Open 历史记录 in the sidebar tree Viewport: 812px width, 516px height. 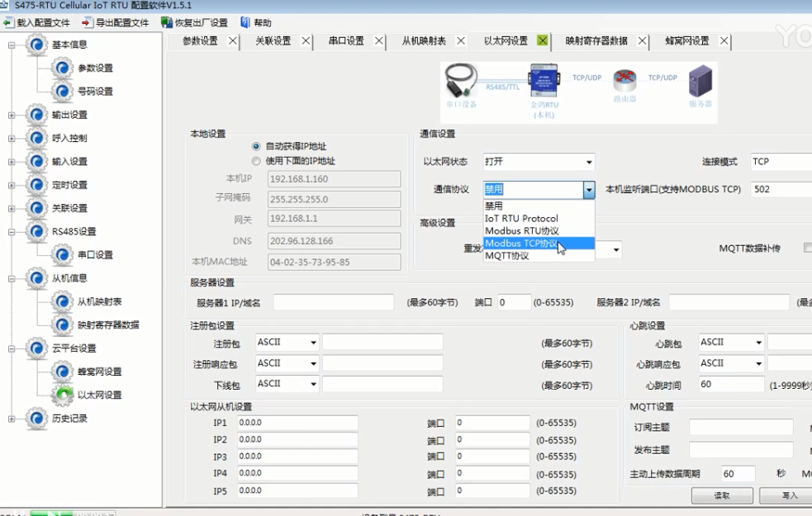(69, 419)
